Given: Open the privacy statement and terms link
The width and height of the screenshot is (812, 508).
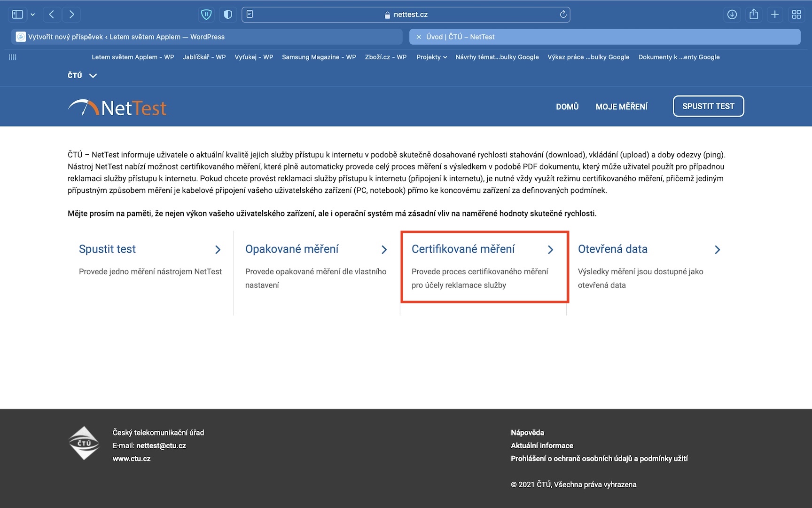Looking at the screenshot, I should pos(599,459).
